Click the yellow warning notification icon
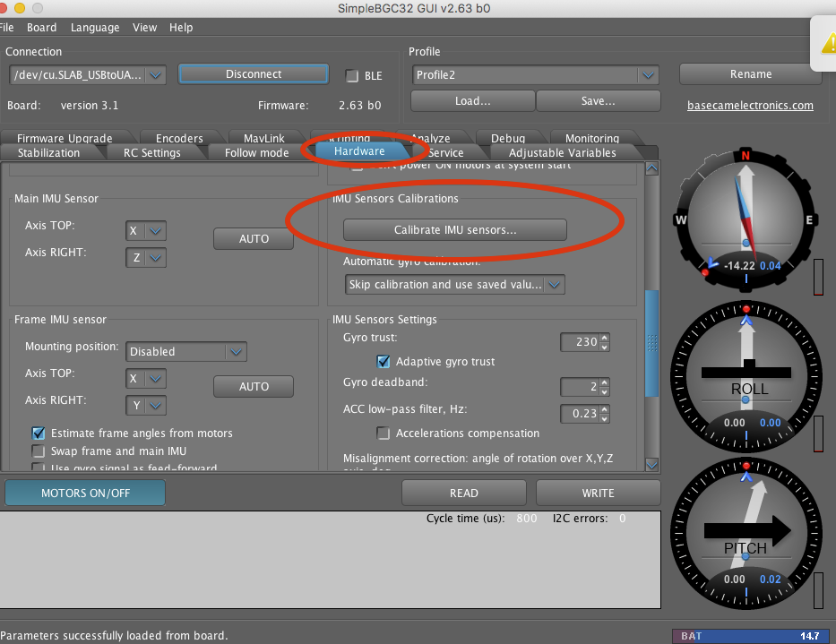 click(x=829, y=43)
